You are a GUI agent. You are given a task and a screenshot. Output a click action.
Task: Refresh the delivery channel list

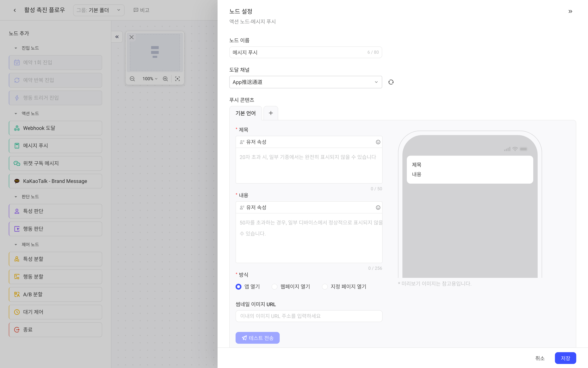coord(391,82)
